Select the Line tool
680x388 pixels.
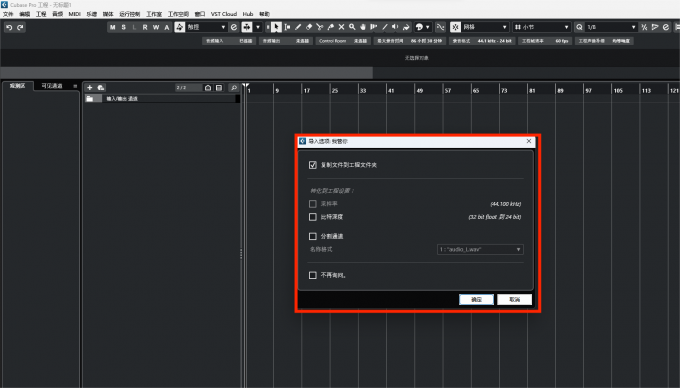[384, 27]
